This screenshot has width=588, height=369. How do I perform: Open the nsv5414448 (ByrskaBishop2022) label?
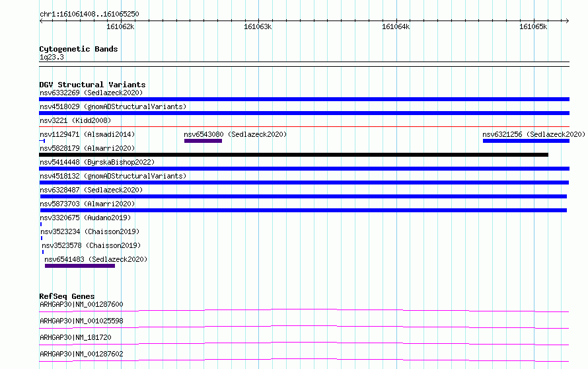[97, 162]
